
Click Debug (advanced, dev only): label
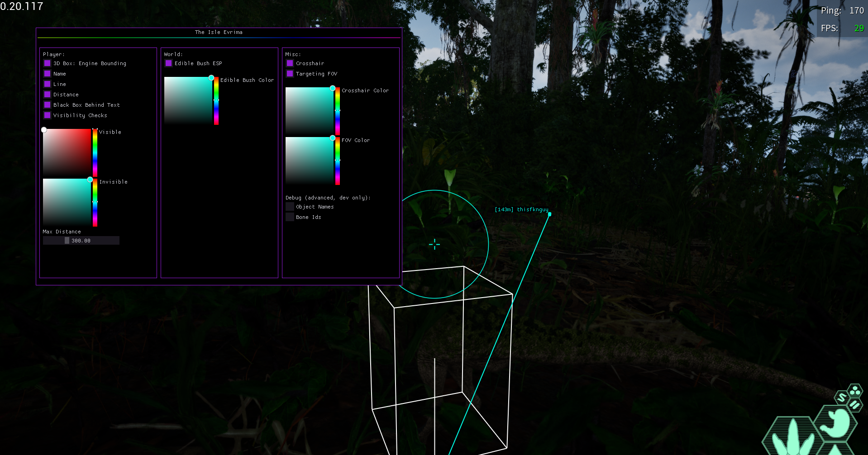point(328,198)
